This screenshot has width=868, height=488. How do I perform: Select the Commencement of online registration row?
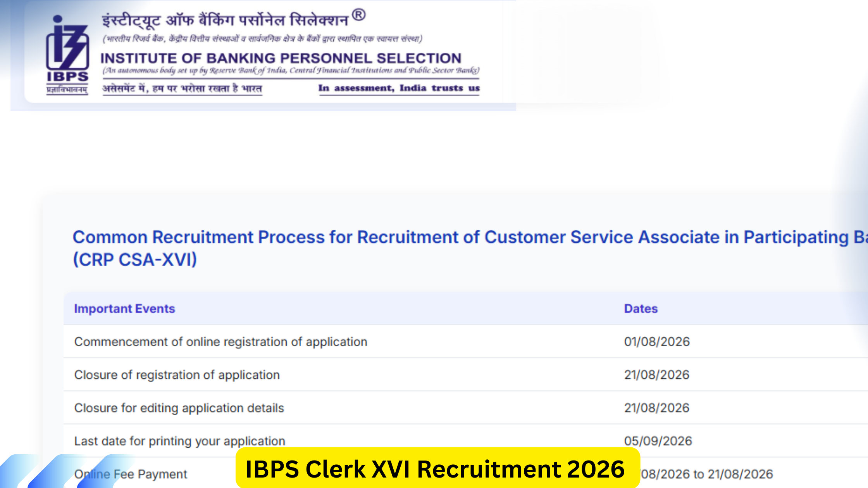466,342
